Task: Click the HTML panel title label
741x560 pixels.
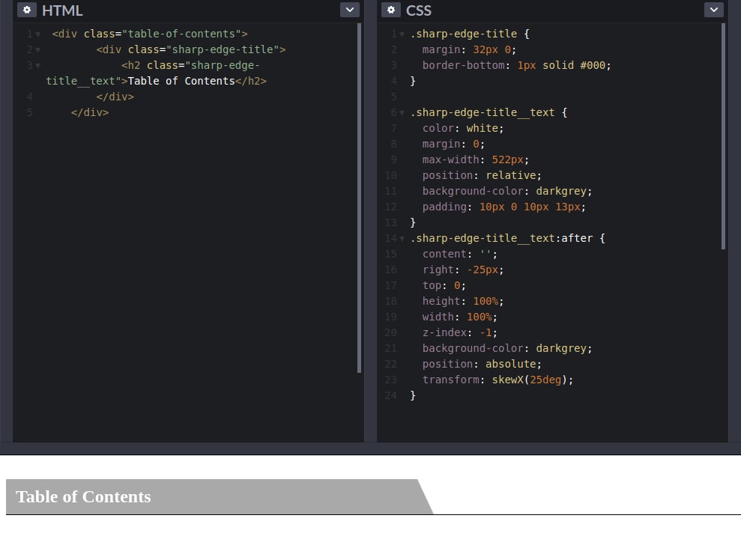Action: [62, 10]
